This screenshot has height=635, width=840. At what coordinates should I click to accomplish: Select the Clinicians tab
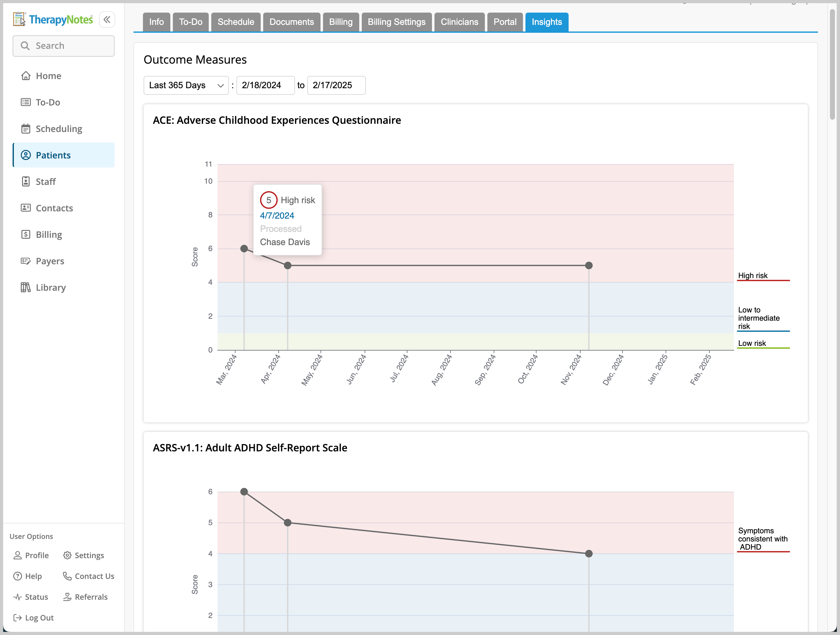[459, 22]
